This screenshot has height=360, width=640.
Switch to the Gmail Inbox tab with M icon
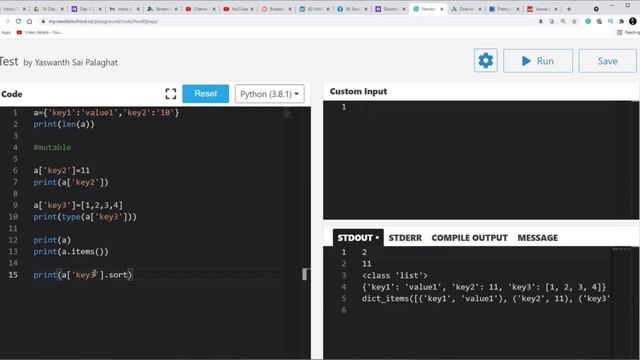tap(123, 9)
